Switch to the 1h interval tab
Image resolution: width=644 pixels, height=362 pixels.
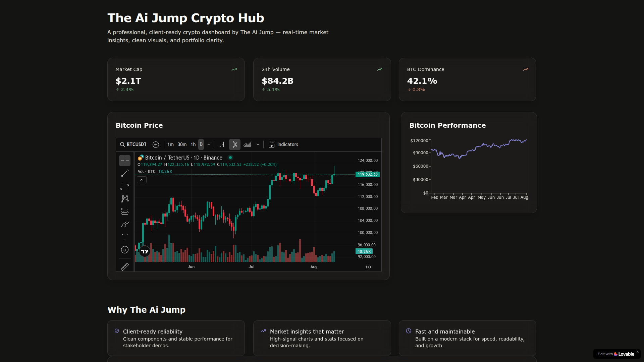click(193, 144)
